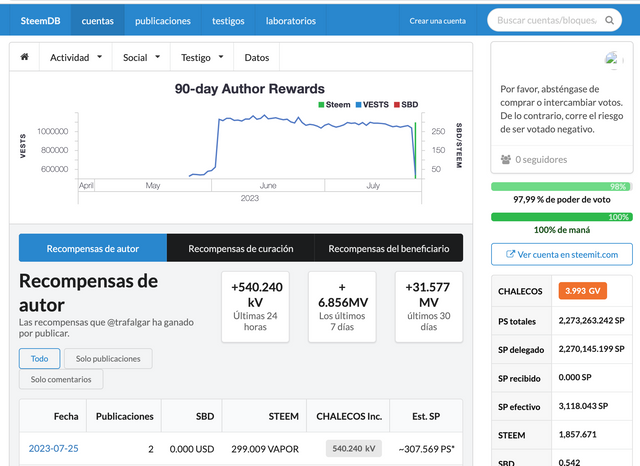Click the 90-day Author Rewards chart title
Viewport: 640px width, 466px height.
(x=250, y=89)
